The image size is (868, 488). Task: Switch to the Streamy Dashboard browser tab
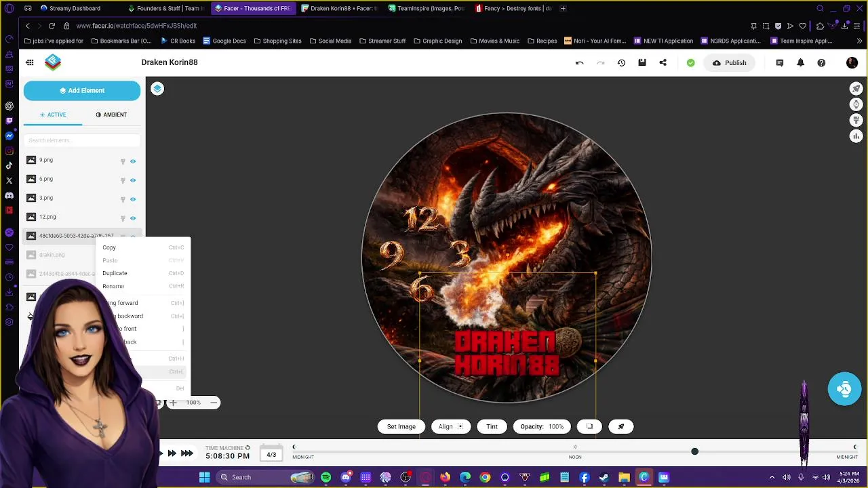(71, 8)
